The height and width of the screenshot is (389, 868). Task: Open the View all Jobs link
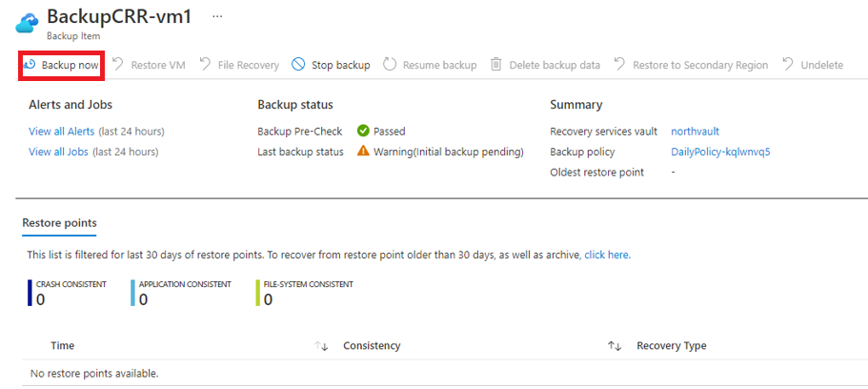[x=58, y=152]
